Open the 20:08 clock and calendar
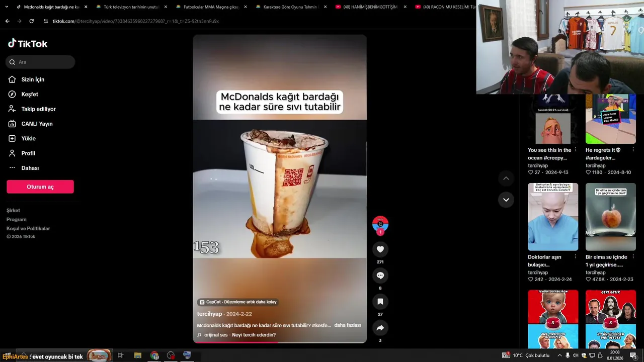The width and height of the screenshot is (644, 362). (x=615, y=355)
